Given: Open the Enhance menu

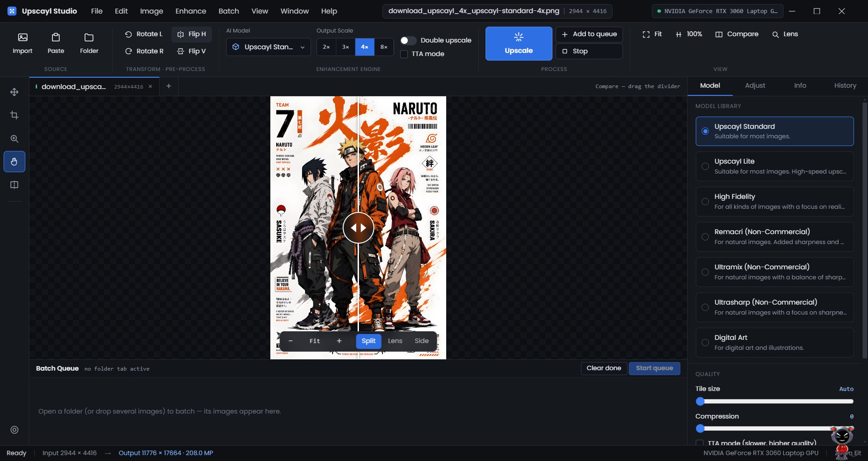Looking at the screenshot, I should click(191, 11).
